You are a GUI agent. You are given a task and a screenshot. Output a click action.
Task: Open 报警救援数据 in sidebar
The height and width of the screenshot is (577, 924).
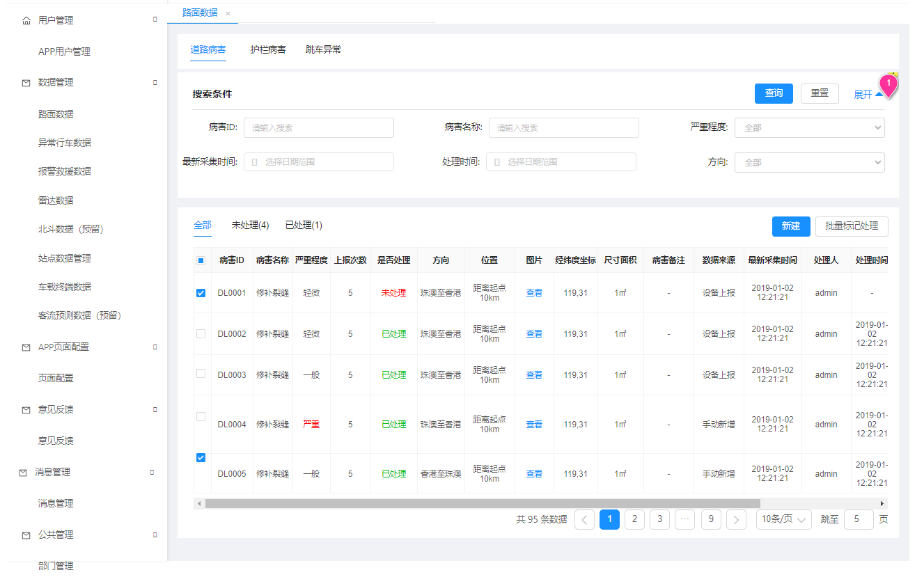[x=64, y=171]
